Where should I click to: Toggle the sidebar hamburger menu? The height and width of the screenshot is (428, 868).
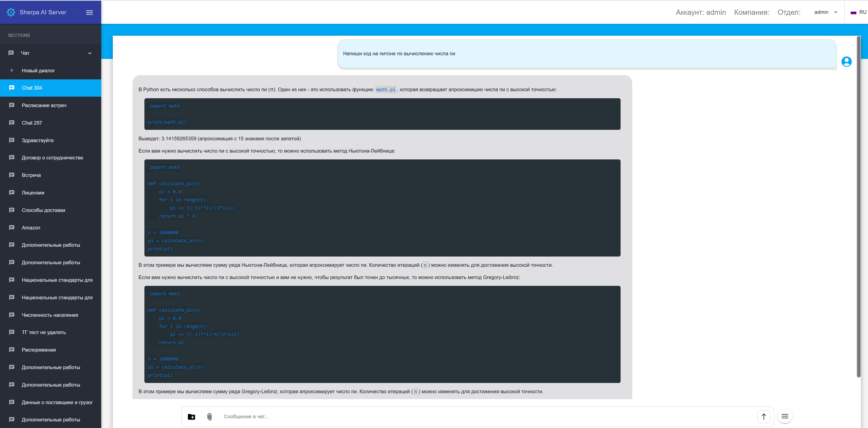coord(89,13)
